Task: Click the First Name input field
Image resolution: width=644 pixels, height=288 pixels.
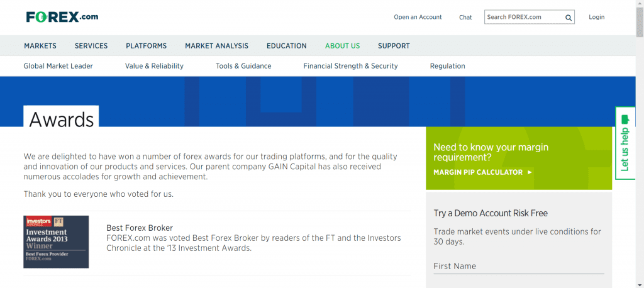Action: (519, 266)
